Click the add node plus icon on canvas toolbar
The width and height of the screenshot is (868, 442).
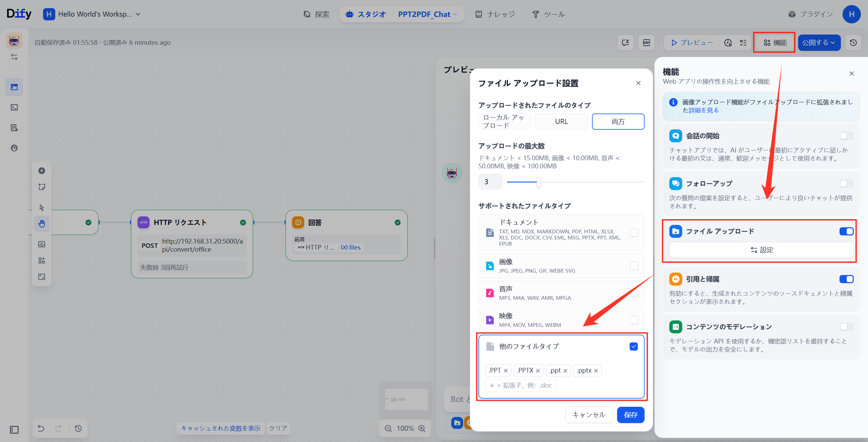click(41, 171)
